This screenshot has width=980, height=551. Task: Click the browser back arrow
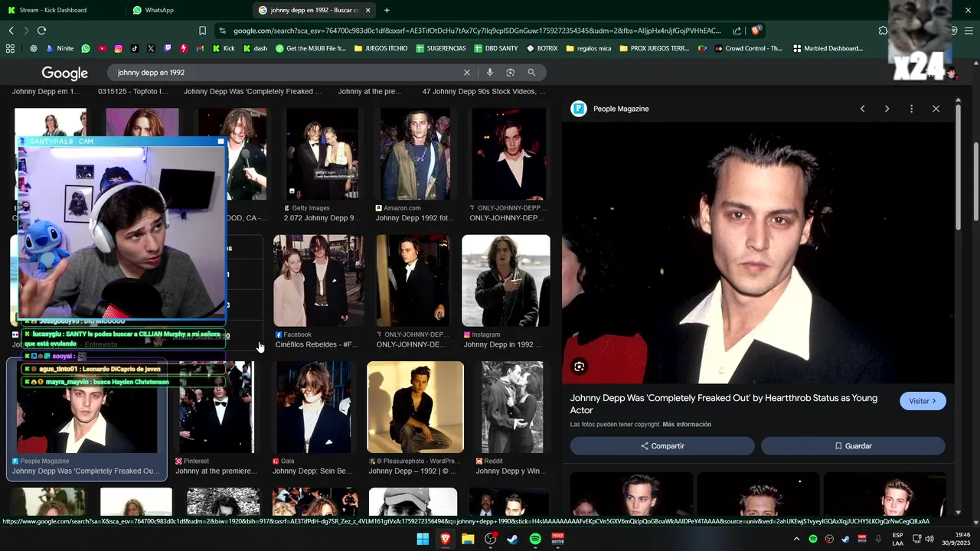[11, 31]
